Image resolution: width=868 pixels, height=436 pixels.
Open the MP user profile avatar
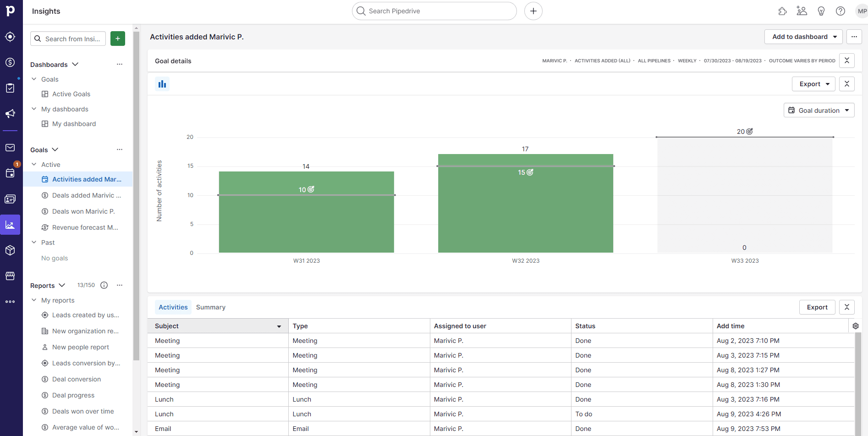click(862, 11)
